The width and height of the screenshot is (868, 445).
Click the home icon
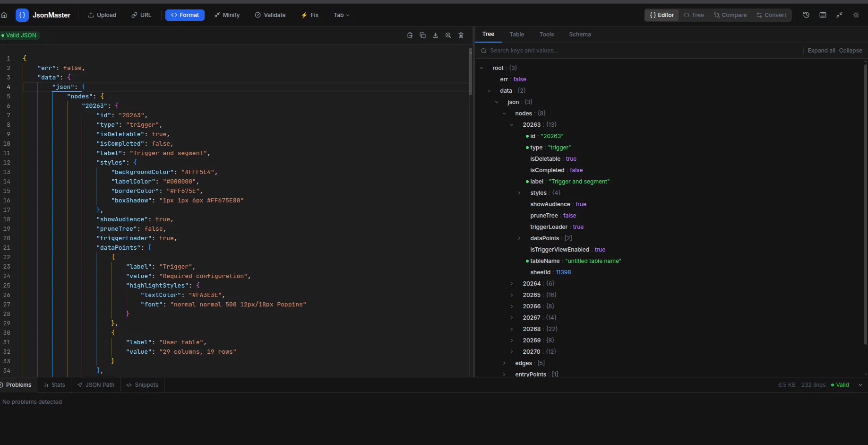pos(4,15)
